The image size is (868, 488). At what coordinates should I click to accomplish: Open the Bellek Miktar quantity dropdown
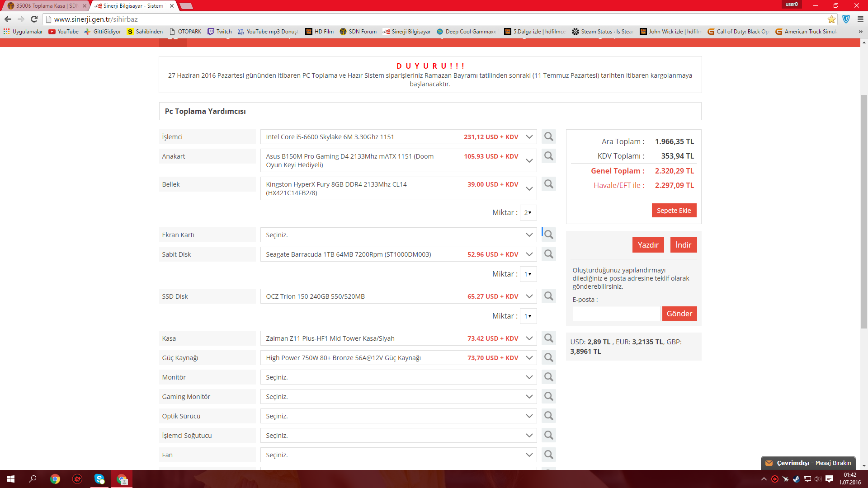pyautogui.click(x=528, y=212)
